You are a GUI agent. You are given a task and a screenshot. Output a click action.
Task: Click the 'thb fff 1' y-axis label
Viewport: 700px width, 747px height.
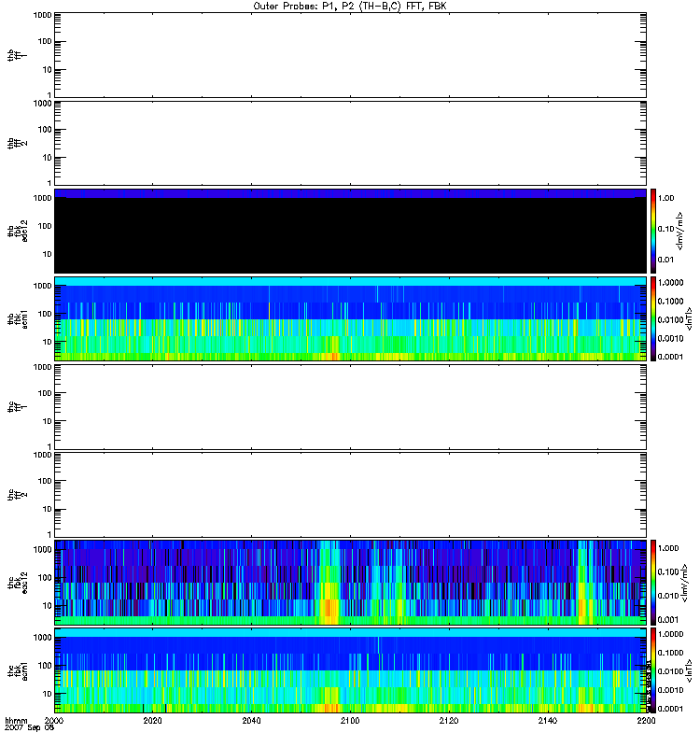point(17,55)
